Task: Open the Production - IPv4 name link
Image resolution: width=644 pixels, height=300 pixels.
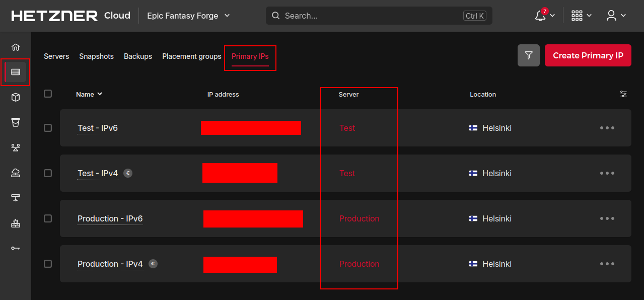Action: (110, 264)
